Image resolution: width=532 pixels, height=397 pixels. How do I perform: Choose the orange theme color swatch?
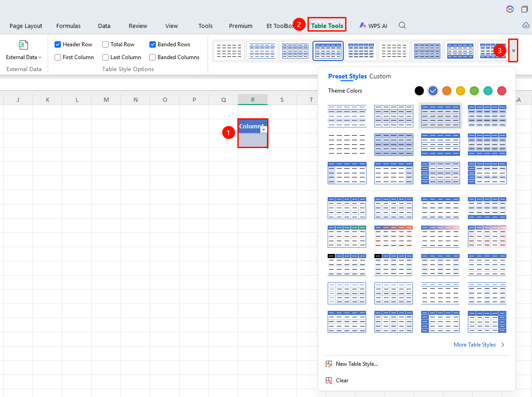click(446, 91)
